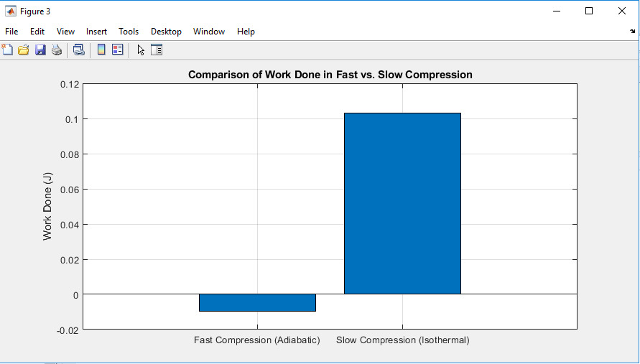The width and height of the screenshot is (640, 364).
Task: Click the Link Plot toolbar icon
Action: tap(79, 50)
